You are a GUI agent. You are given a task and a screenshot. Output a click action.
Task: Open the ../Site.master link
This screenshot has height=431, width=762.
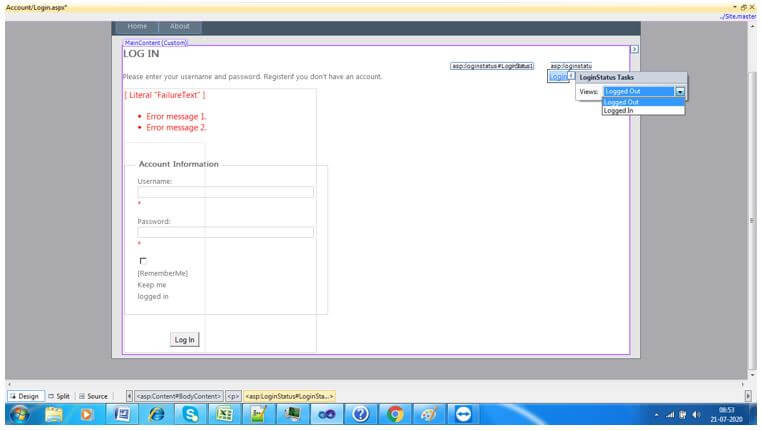click(738, 17)
